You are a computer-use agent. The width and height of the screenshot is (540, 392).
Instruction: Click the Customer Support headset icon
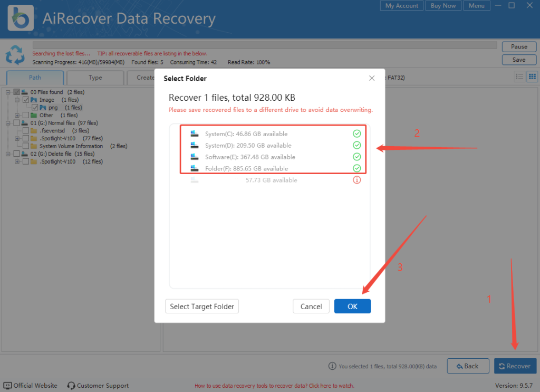pos(71,386)
